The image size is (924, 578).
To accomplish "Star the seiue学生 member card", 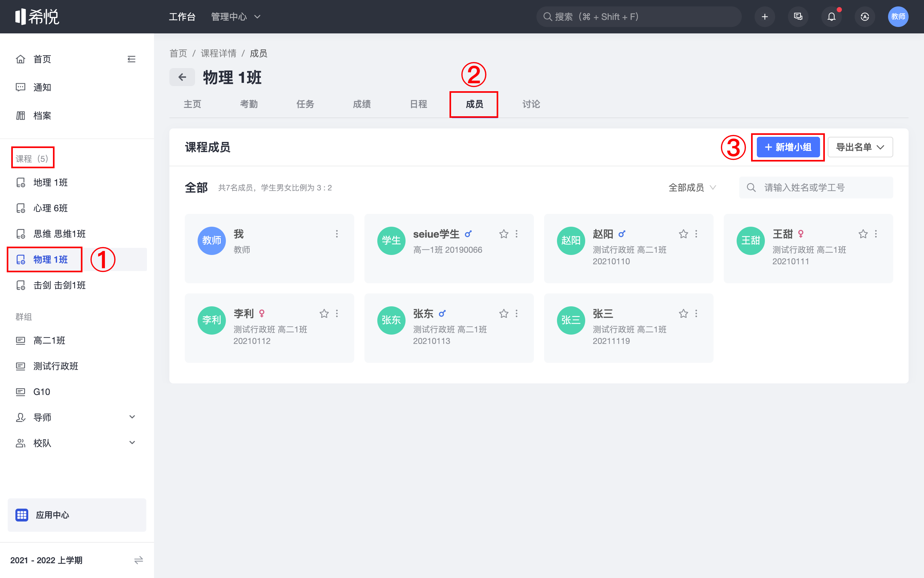I will point(504,234).
